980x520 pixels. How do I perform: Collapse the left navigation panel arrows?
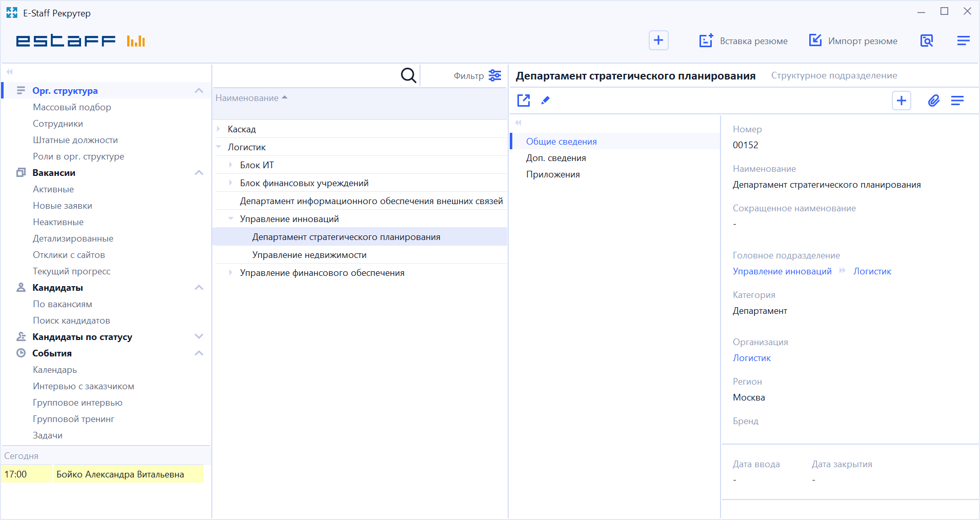(9, 72)
